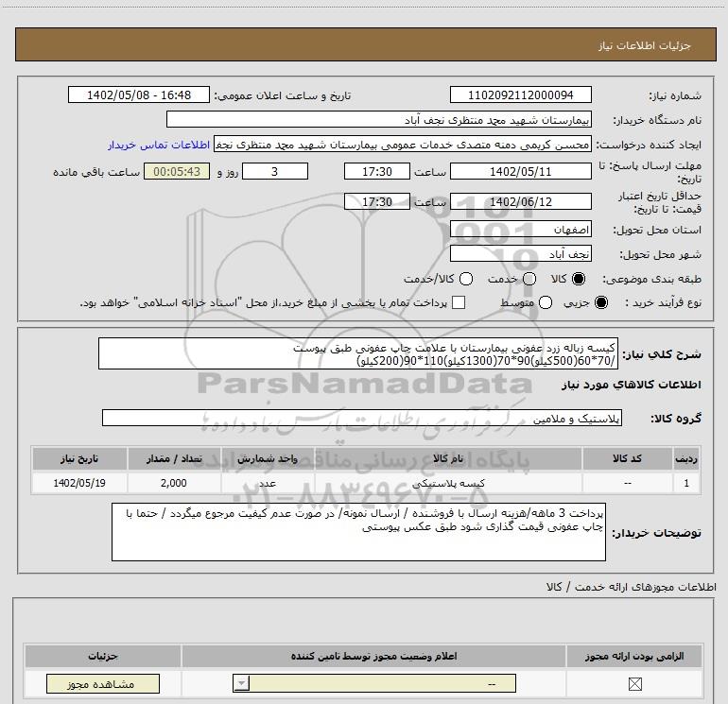Click the remaining days field showing 3

(x=275, y=171)
